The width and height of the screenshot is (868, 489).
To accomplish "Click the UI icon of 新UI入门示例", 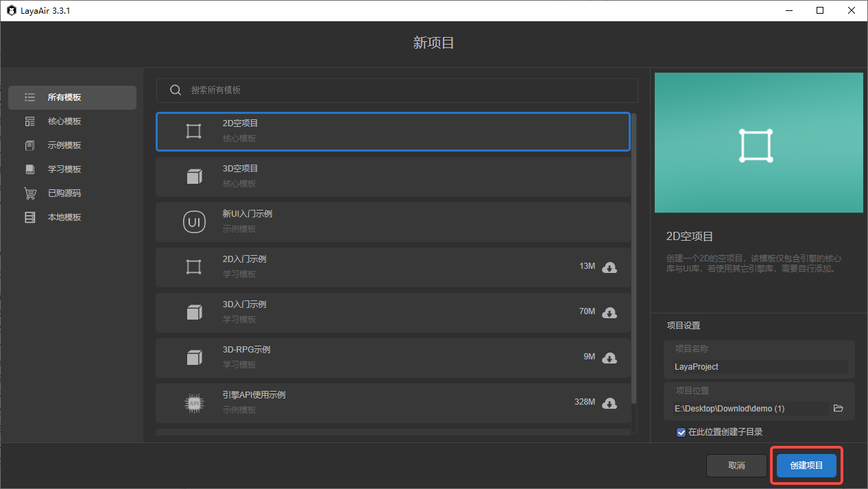I will coord(194,222).
